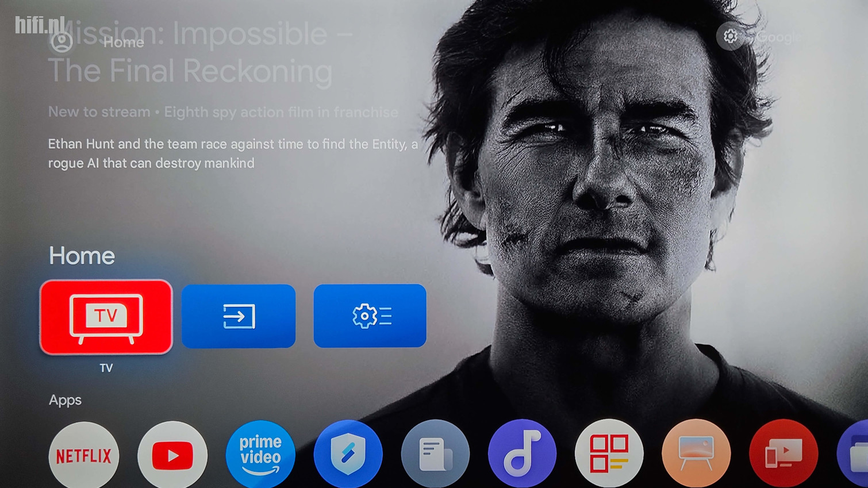Select the Ethan Hunt film description text
The width and height of the screenshot is (868, 488).
click(233, 153)
